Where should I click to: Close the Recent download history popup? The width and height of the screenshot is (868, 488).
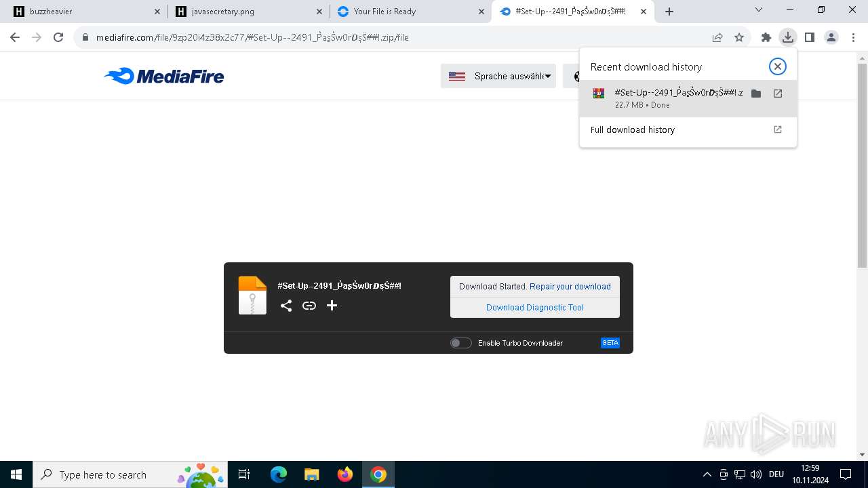pyautogui.click(x=778, y=66)
